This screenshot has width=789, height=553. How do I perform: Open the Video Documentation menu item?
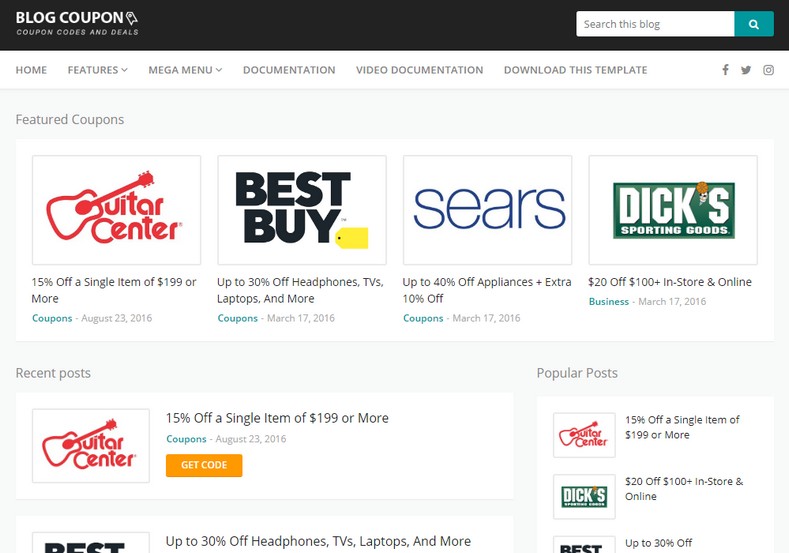(419, 70)
